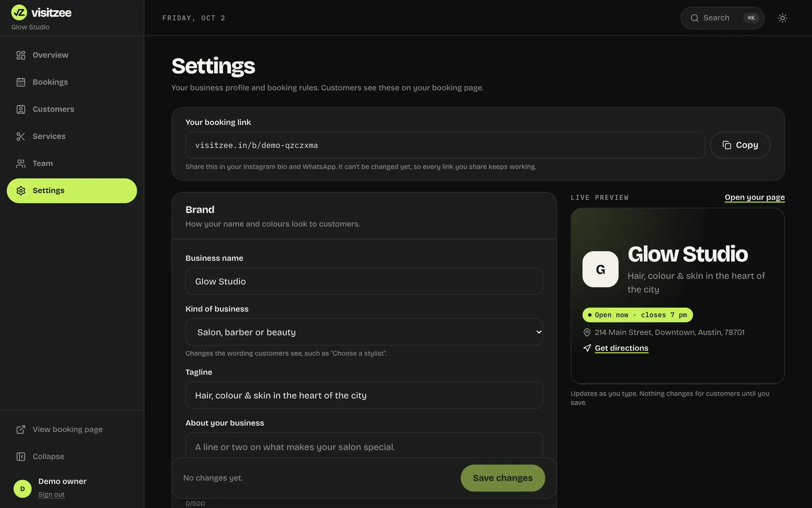Click the Sign out link
This screenshot has height=508, width=812.
(51, 494)
